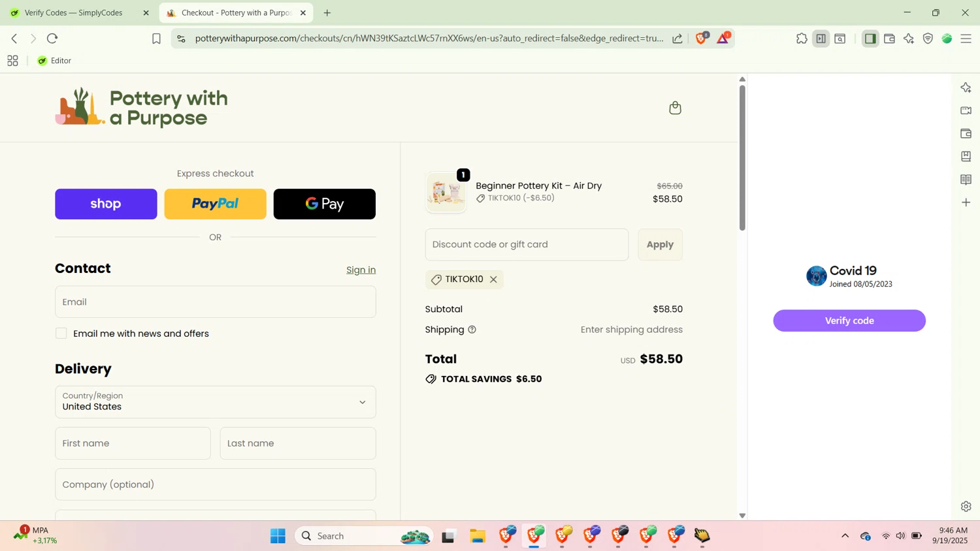Viewport: 980px width, 551px height.
Task: Click the shipping info question mark icon
Action: [472, 330]
